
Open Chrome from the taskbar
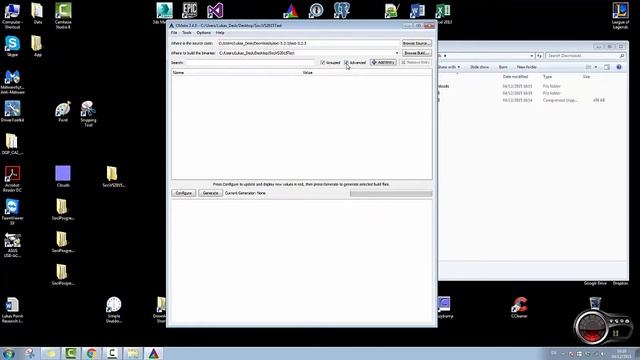click(x=91, y=353)
